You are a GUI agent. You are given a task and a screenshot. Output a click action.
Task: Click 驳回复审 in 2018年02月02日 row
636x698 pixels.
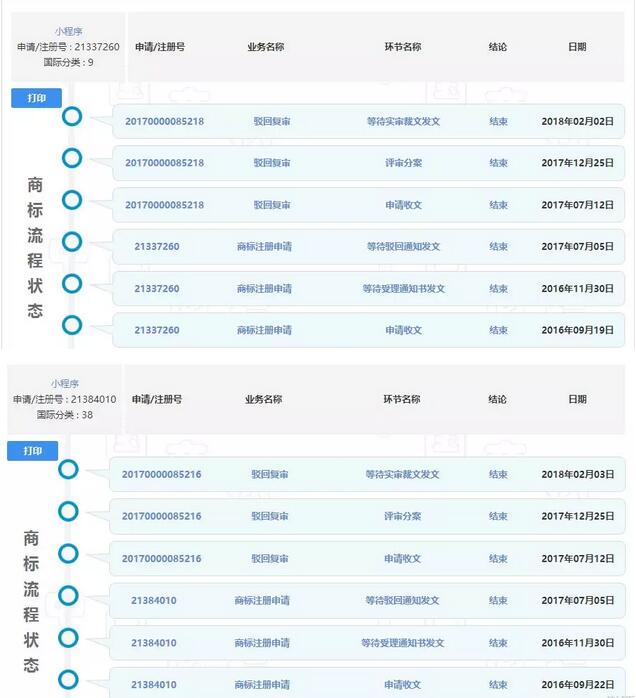pyautogui.click(x=272, y=122)
